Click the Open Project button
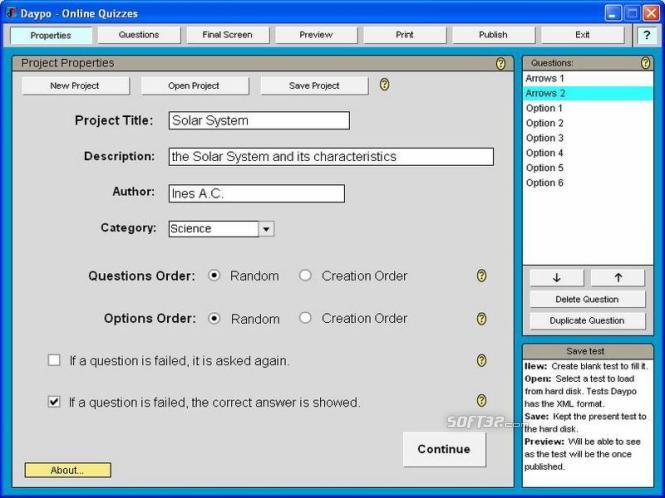The image size is (665, 498). tap(194, 86)
